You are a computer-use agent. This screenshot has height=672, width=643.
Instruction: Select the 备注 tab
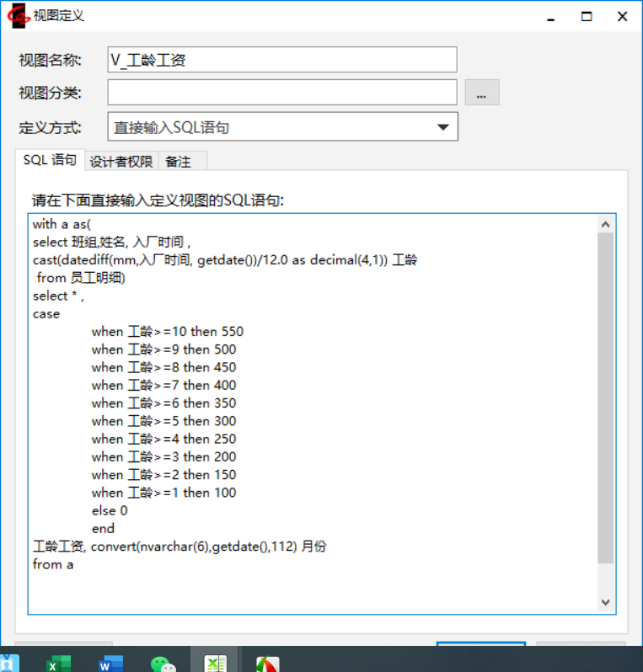coord(178,162)
